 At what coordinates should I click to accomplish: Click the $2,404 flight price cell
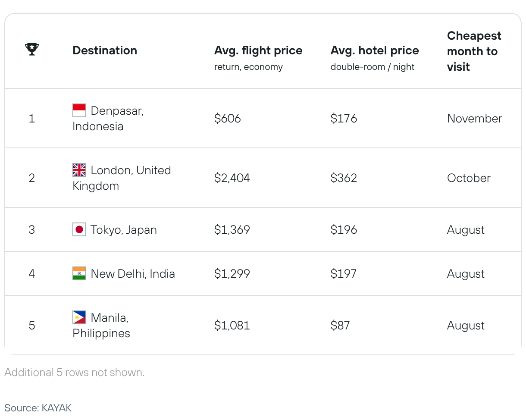click(x=232, y=178)
